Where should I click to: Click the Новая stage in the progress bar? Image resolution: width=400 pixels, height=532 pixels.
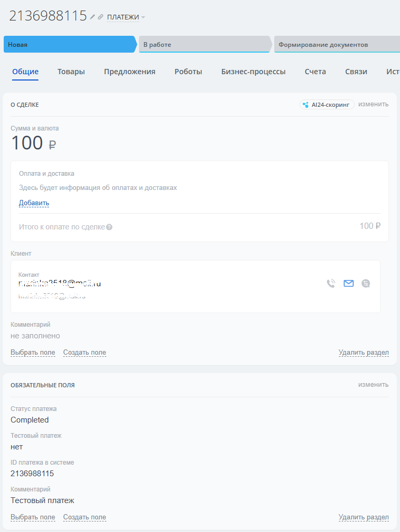68,45
